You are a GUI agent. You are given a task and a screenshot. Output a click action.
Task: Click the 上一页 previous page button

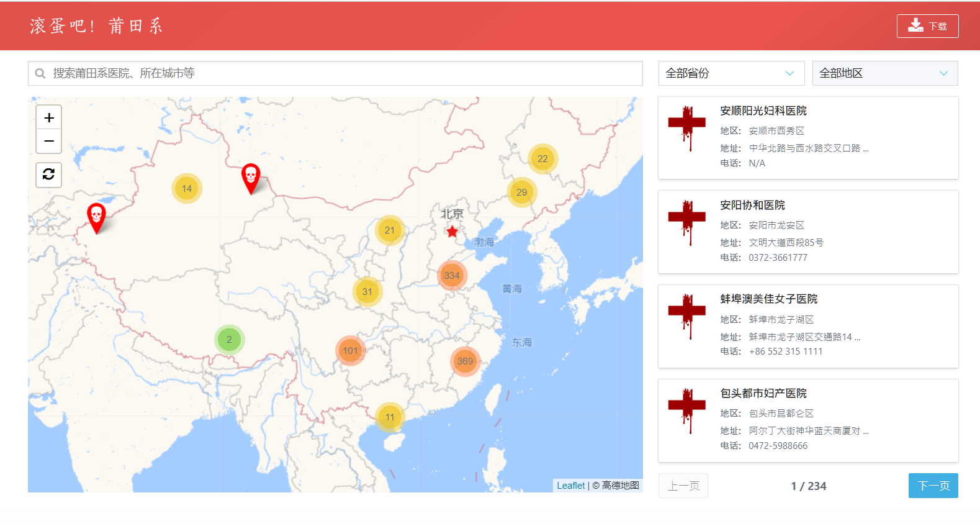coord(683,486)
